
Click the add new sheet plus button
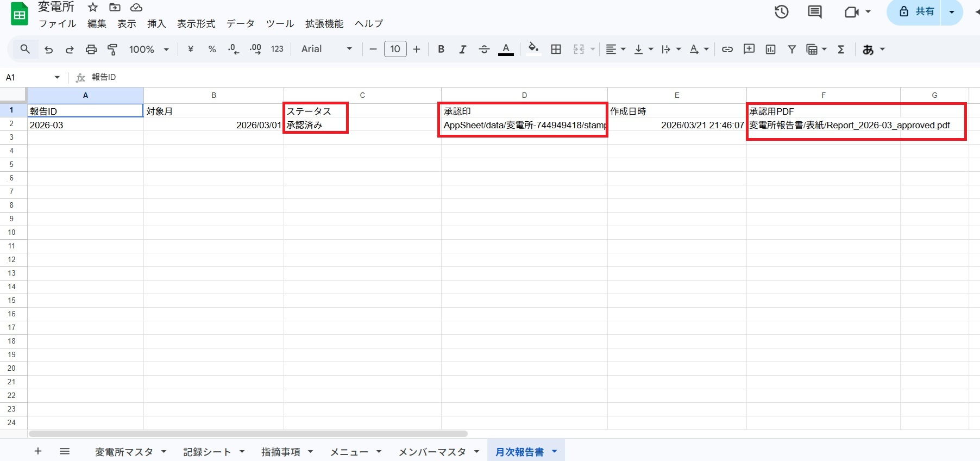point(38,451)
